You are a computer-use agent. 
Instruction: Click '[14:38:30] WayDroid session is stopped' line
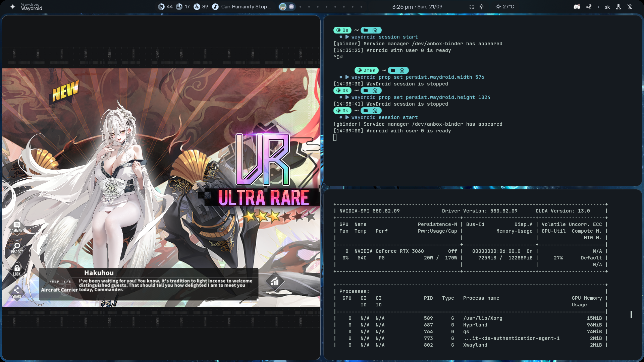[391, 84]
